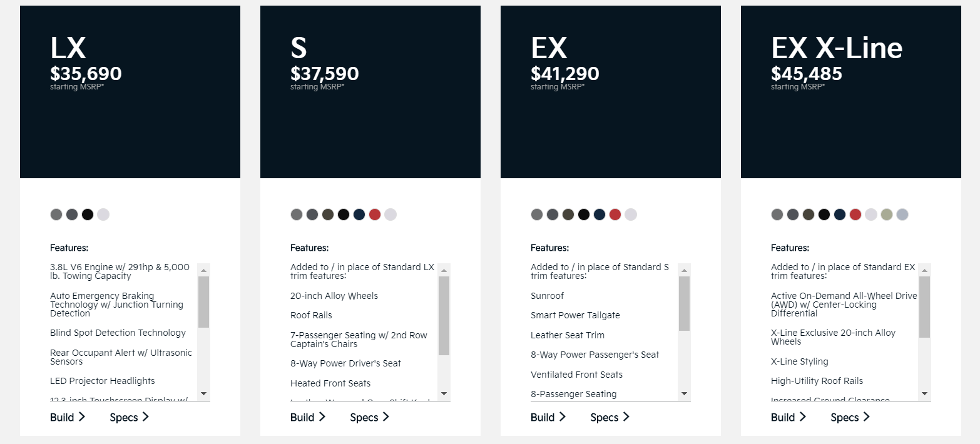Click Build link for LX trim

tap(68, 417)
